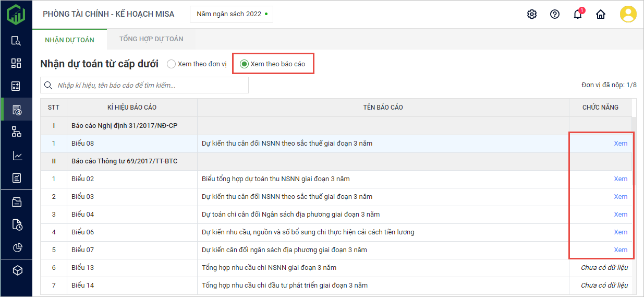Select the 'Xem theo báo cáo' radio button

[244, 64]
